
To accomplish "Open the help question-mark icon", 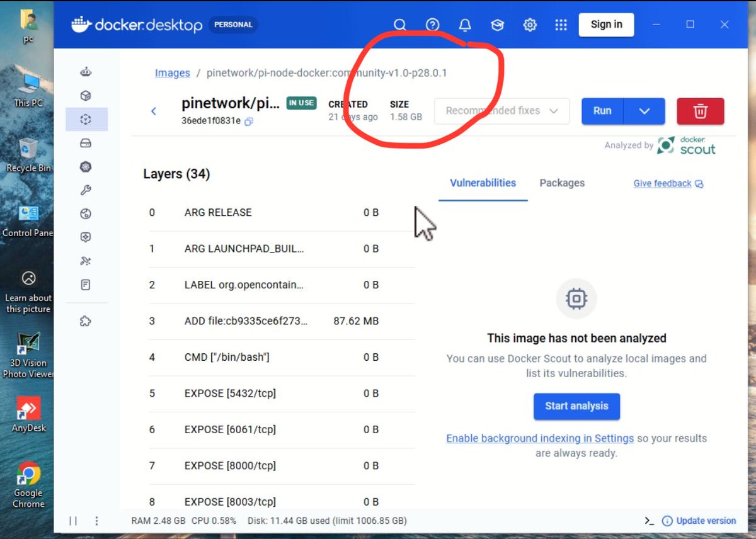I will pyautogui.click(x=432, y=25).
